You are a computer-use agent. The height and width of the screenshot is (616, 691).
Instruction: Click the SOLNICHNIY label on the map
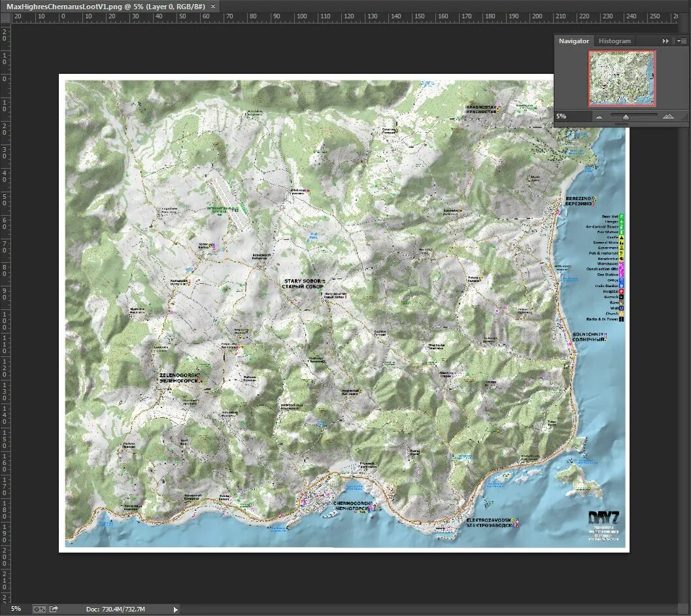pos(588,334)
